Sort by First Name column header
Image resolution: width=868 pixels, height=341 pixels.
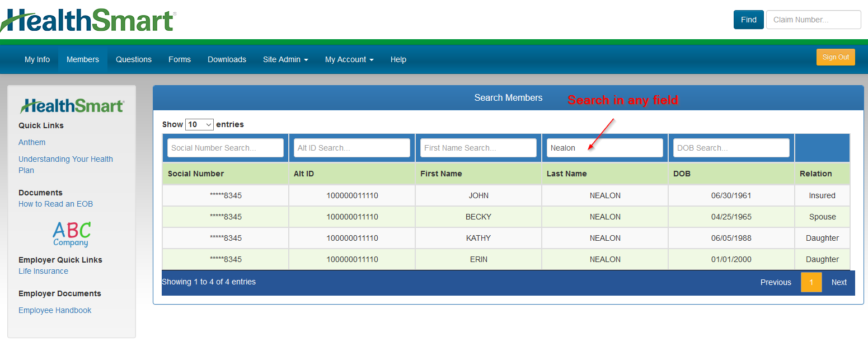pyautogui.click(x=478, y=174)
